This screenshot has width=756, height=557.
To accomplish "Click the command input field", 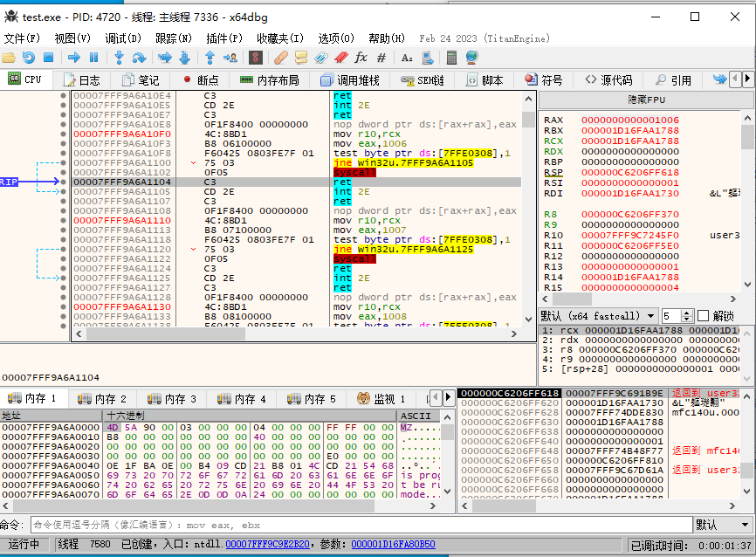I will click(x=361, y=525).
